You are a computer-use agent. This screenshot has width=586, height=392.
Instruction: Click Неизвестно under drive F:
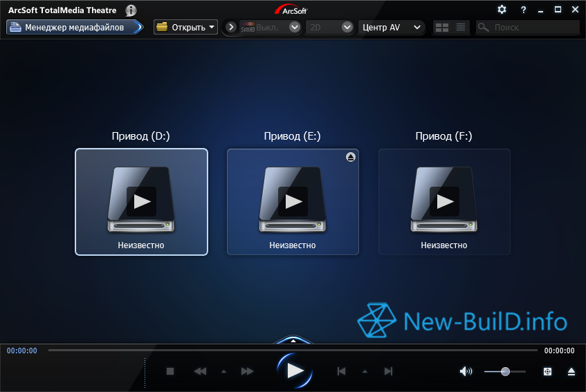[x=444, y=245]
